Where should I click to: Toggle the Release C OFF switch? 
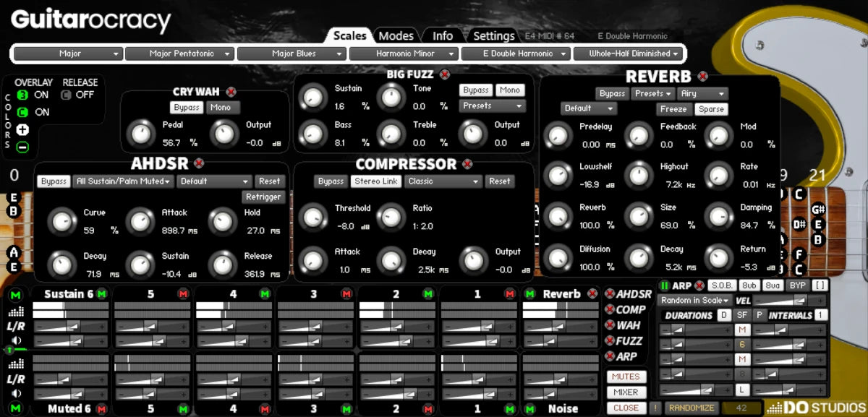pyautogui.click(x=67, y=95)
